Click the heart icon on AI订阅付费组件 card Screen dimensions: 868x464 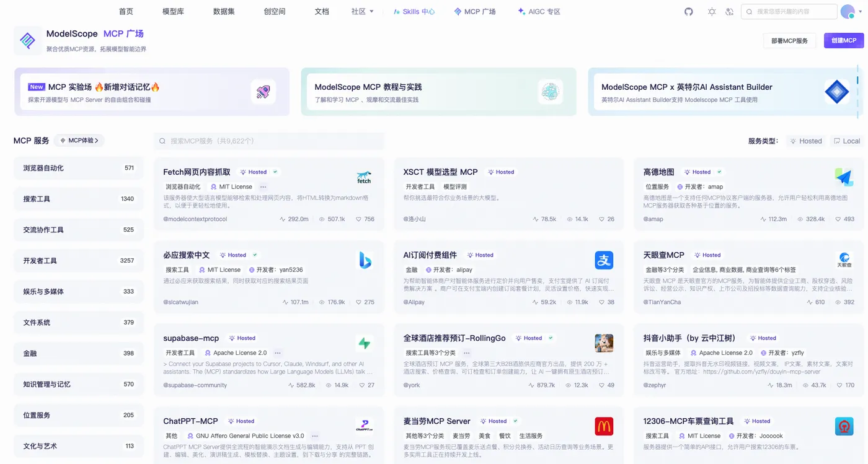601,302
